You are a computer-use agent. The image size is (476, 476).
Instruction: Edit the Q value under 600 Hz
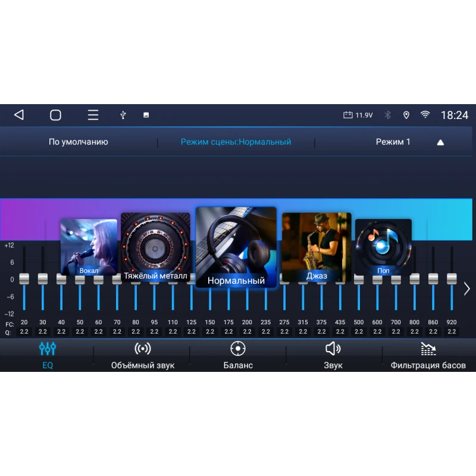pyautogui.click(x=377, y=331)
